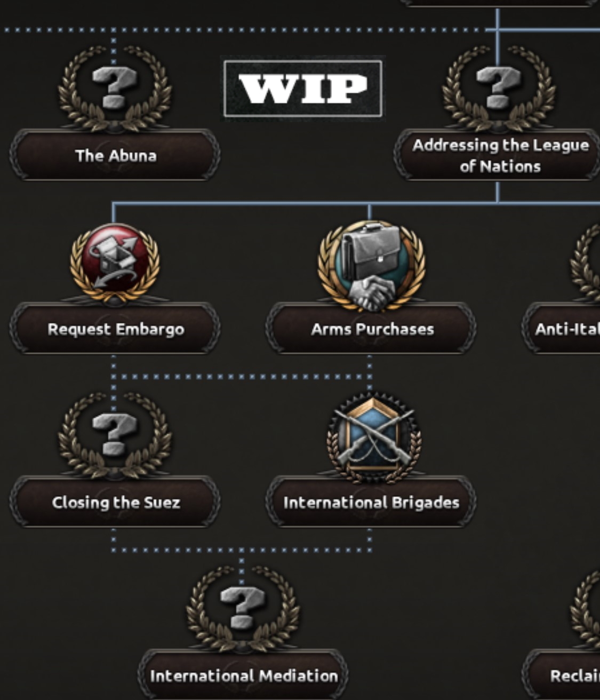Click the question mark icon above Addressing the League of Nations
Viewport: 600px width, 700px height.
(499, 88)
